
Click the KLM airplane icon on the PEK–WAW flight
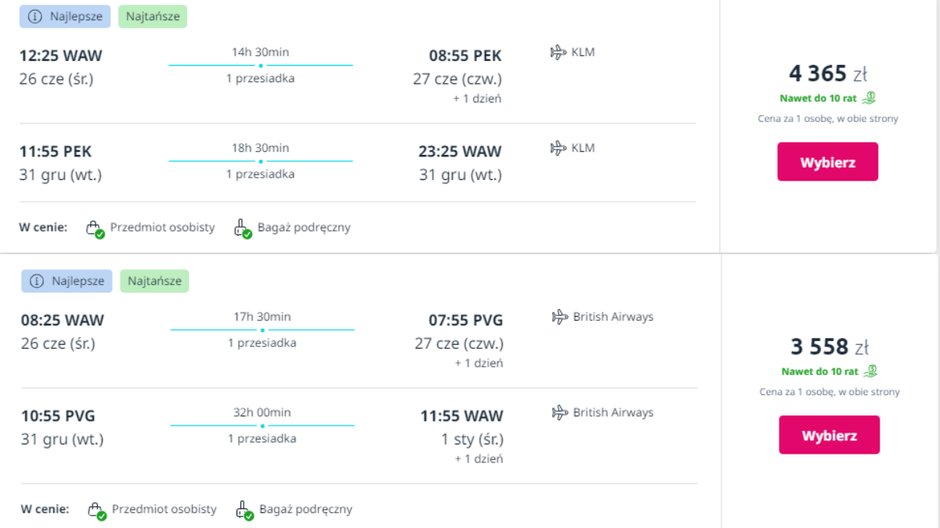(x=558, y=148)
